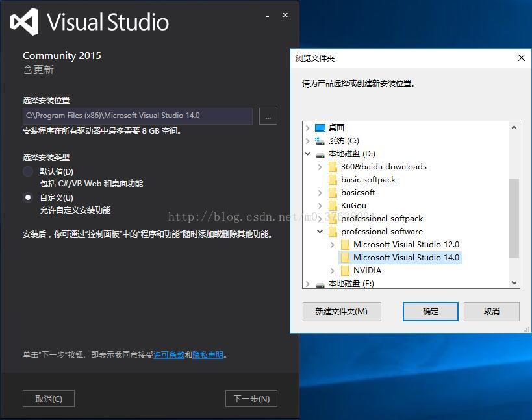Expand the 本地磁盘 (E:) drive node
This screenshot has width=532, height=420.
(307, 284)
